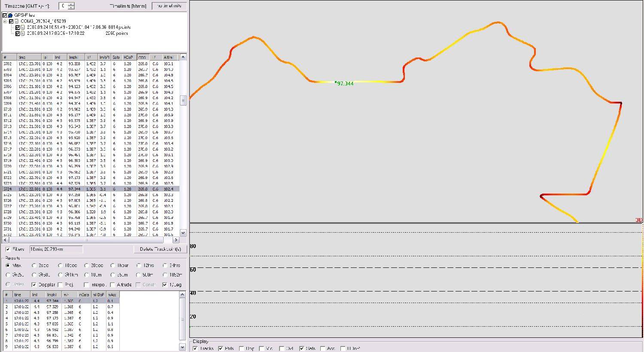
Task: Enable the Altitude checkbox
Action: 112,285
